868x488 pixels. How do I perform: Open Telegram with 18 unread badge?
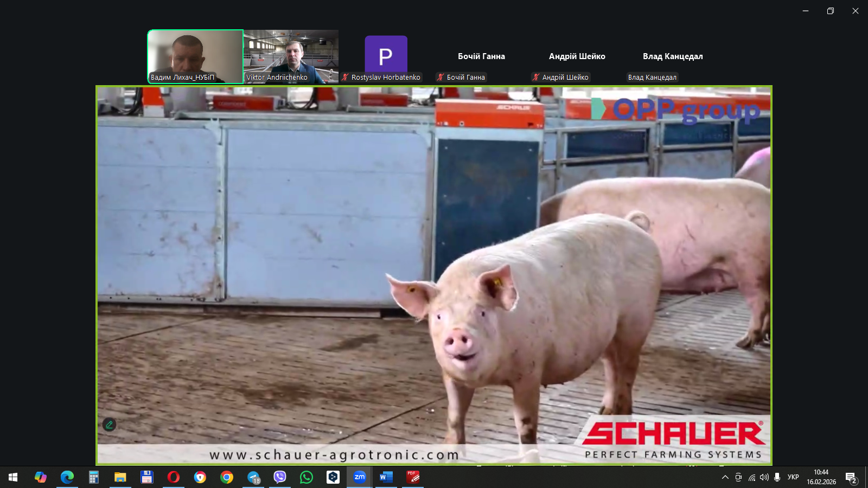253,477
